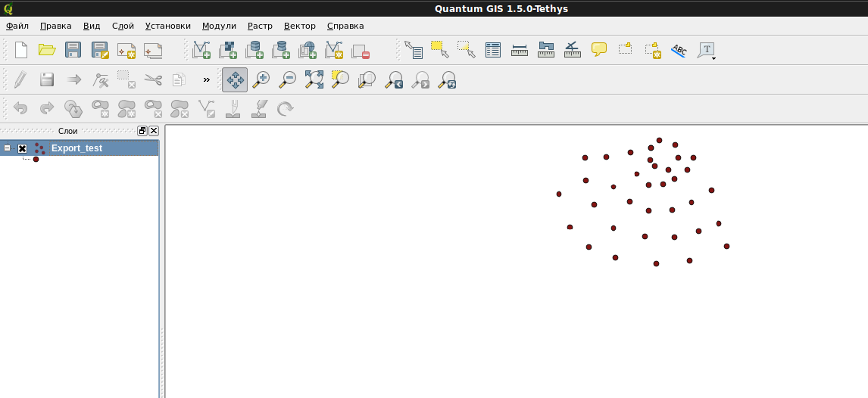The image size is (868, 398).
Task: Click the Rotate Point Symbols icon
Action: tap(285, 108)
